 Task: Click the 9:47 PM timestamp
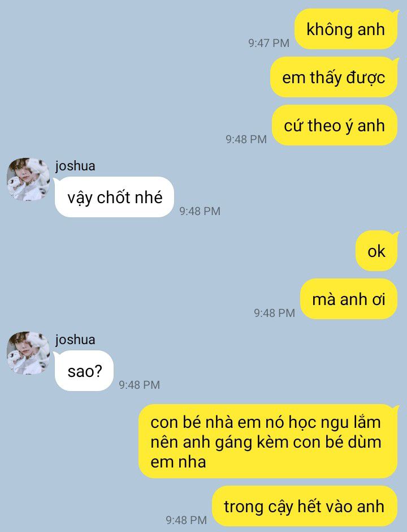(x=269, y=43)
